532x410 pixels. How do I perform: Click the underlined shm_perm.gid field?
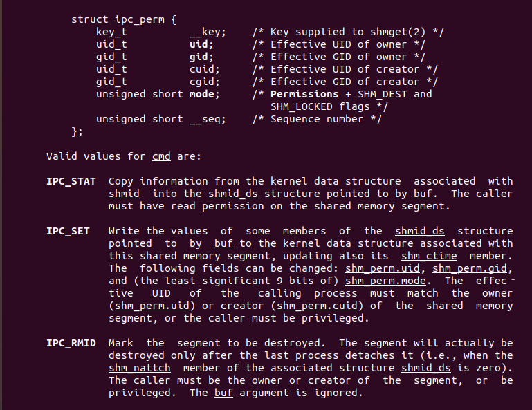pos(470,268)
